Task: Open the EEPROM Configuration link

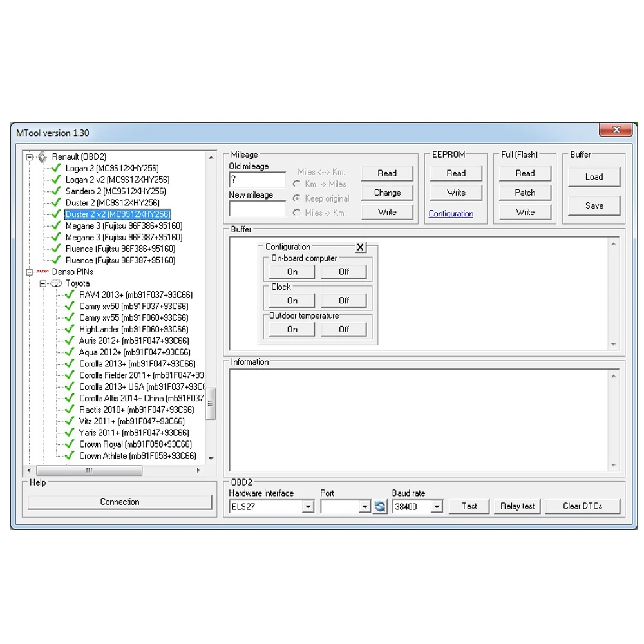Action: [x=451, y=214]
